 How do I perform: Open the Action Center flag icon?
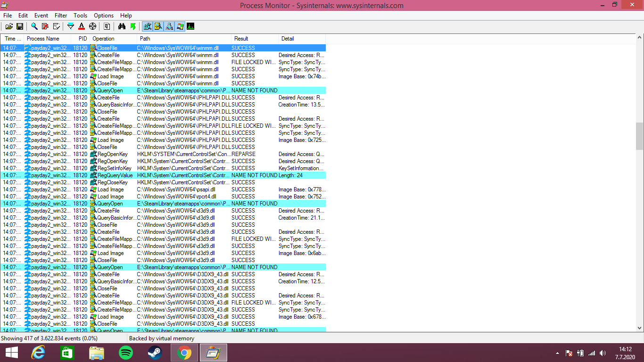[569, 353]
